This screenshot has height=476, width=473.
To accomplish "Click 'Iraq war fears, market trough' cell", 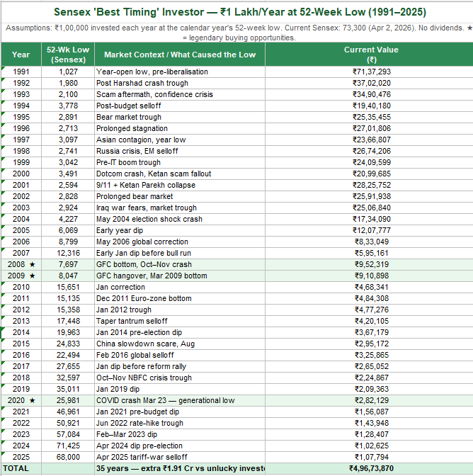I will click(180, 208).
